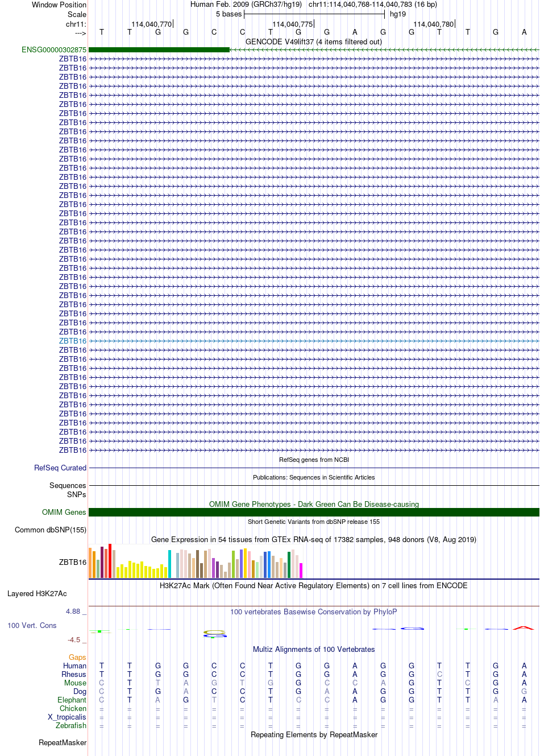Click the chr11: ruler label

pos(76,24)
